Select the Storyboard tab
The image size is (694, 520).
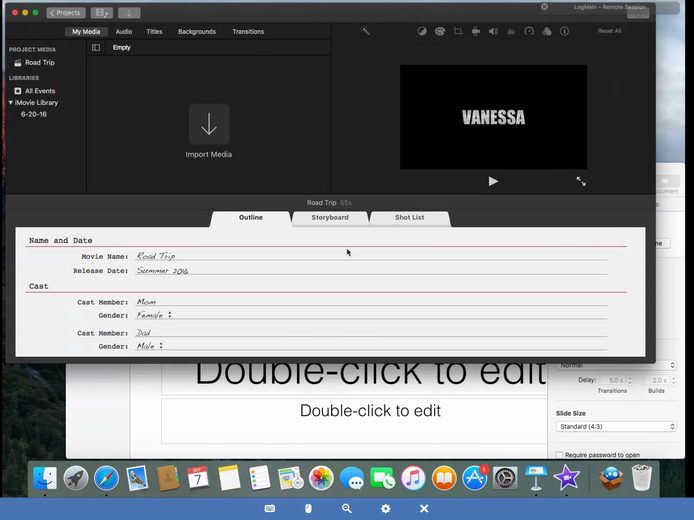click(330, 218)
